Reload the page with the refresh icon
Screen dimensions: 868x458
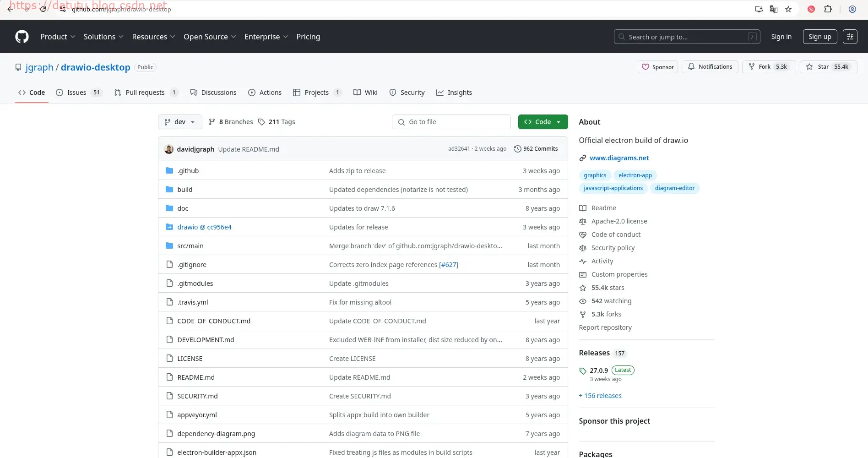coord(43,9)
